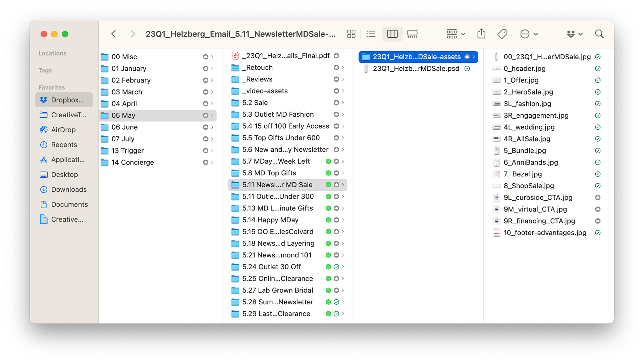Expand the 06 June folder chevron
This screenshot has width=644, height=363.
(x=212, y=127)
